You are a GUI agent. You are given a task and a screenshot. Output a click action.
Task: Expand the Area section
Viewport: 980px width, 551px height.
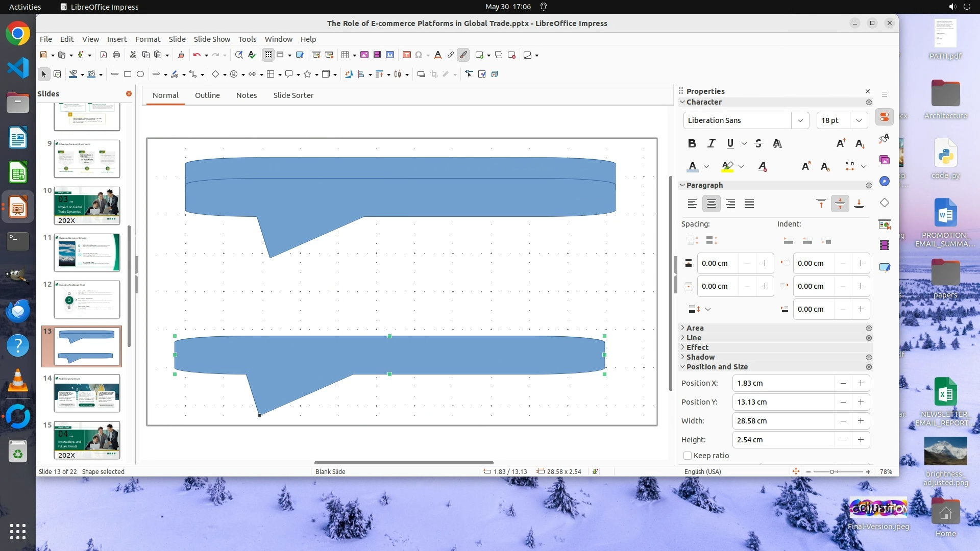(695, 328)
